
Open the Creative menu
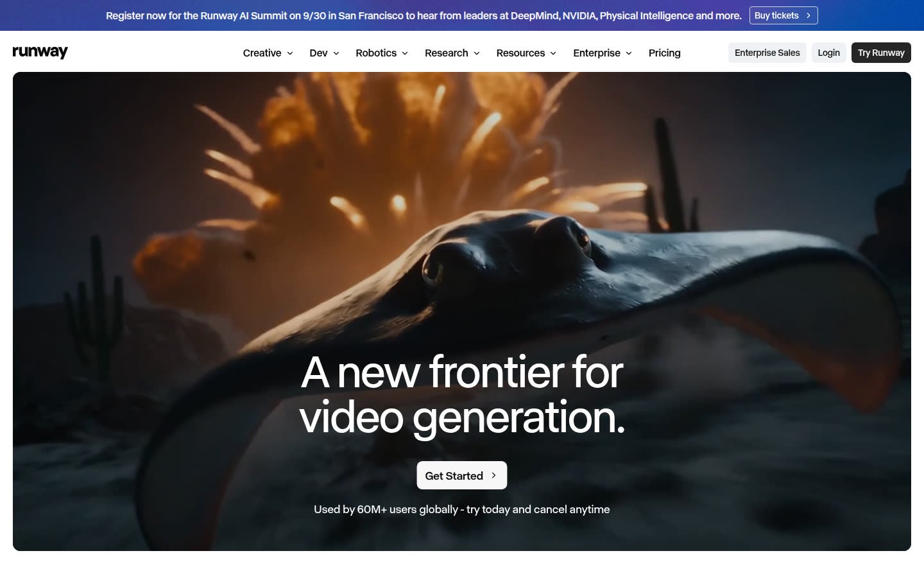(x=268, y=53)
